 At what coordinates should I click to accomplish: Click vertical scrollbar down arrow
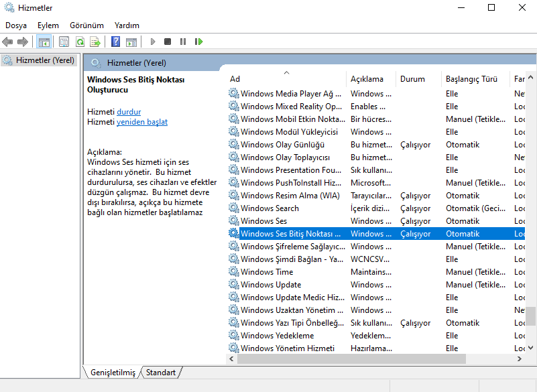click(x=530, y=348)
